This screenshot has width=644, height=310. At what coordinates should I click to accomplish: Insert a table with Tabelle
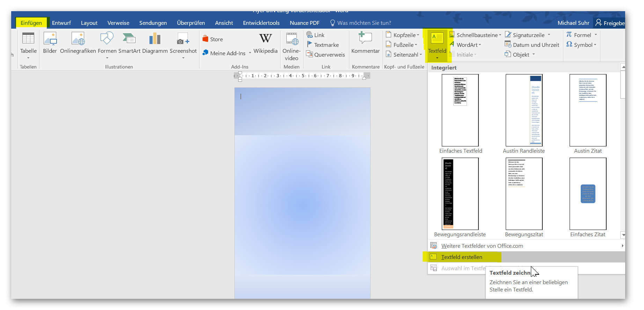[28, 45]
